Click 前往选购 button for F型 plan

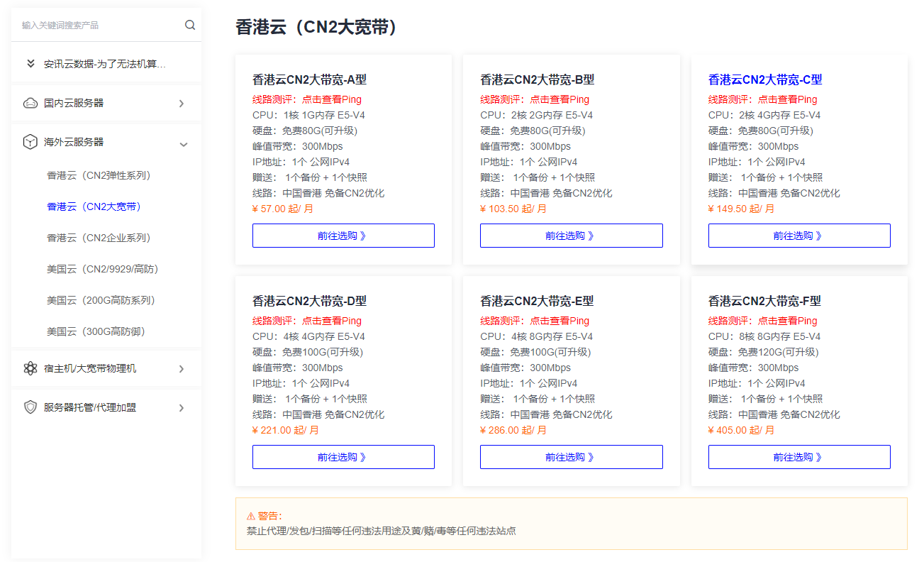pyautogui.click(x=798, y=457)
